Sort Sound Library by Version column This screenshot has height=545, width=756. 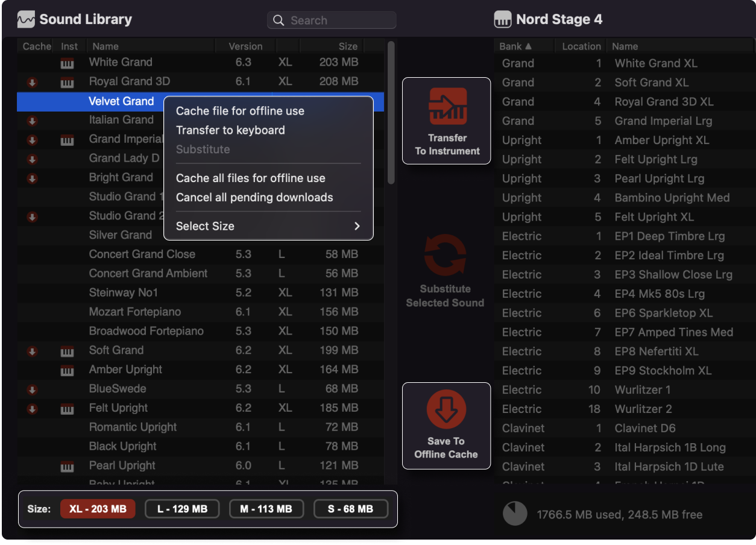point(245,46)
